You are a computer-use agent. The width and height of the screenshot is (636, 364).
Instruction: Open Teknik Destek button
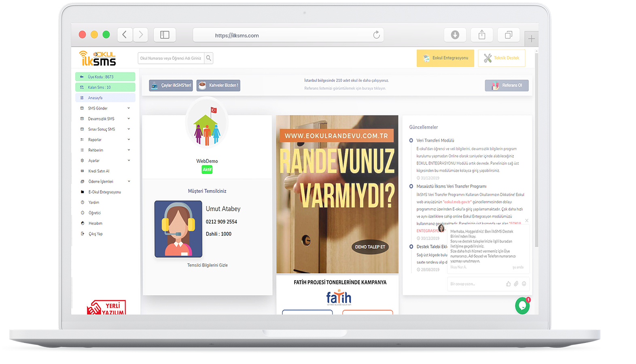502,58
